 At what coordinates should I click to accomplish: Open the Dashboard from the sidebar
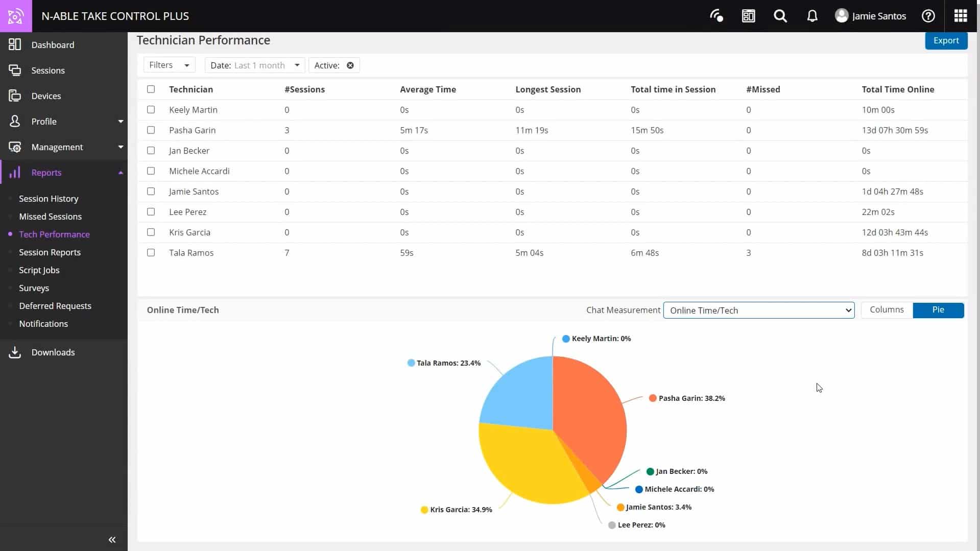(53, 44)
